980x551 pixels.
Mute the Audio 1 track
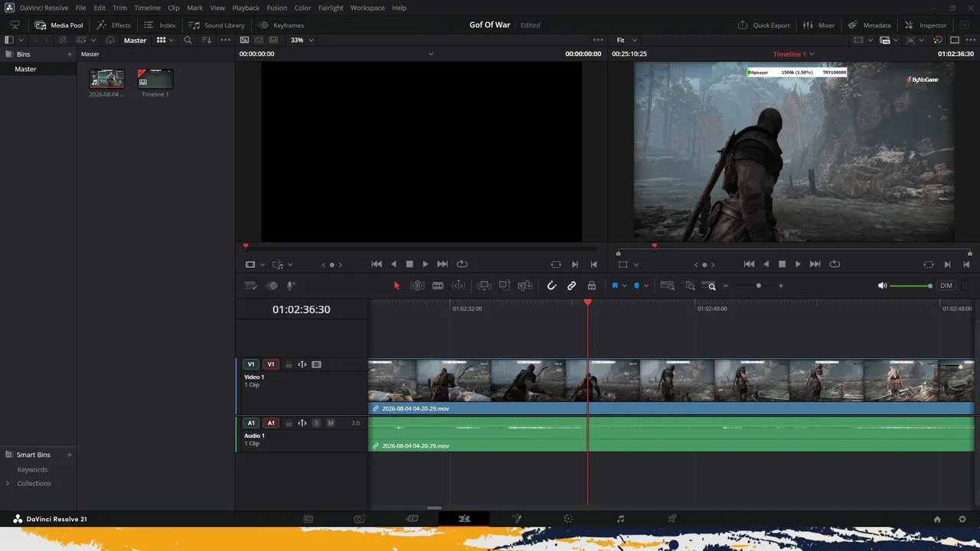pos(331,422)
